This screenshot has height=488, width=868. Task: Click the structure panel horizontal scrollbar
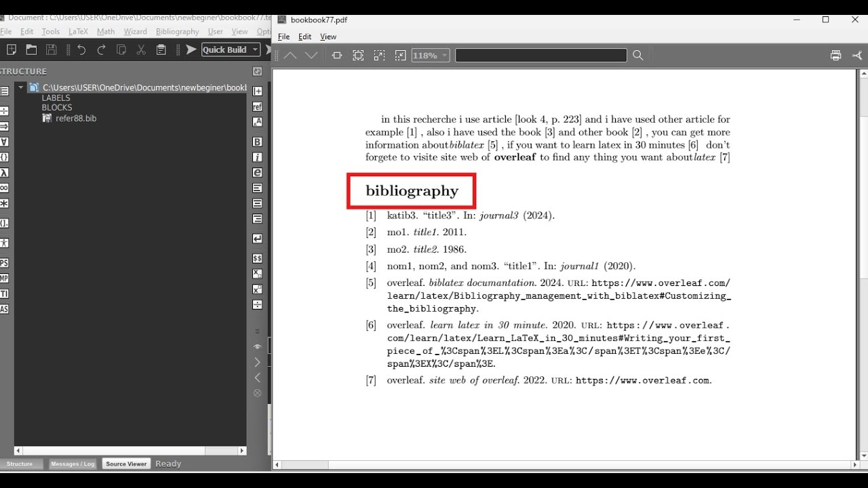pyautogui.click(x=130, y=451)
